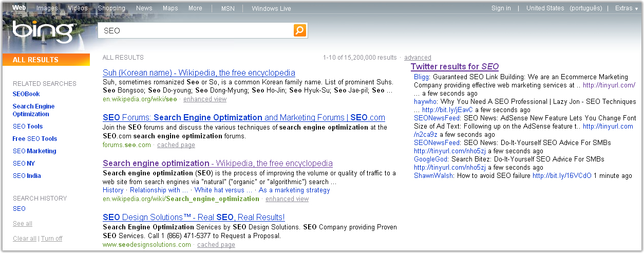Open the SEO Design Solutions result title
This screenshot has height=253, width=644.
pos(194,217)
